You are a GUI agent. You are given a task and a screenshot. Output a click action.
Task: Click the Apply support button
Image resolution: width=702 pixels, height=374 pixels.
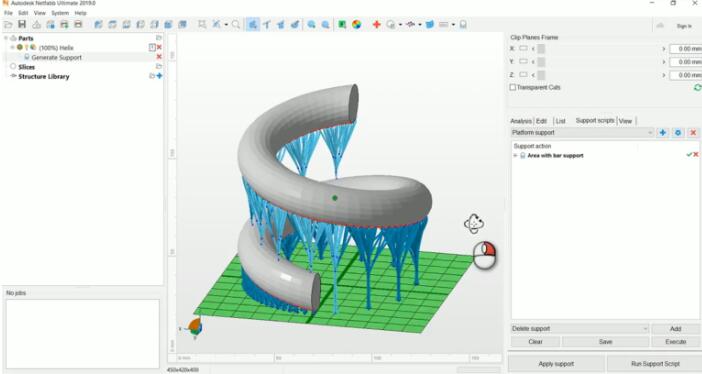556,364
